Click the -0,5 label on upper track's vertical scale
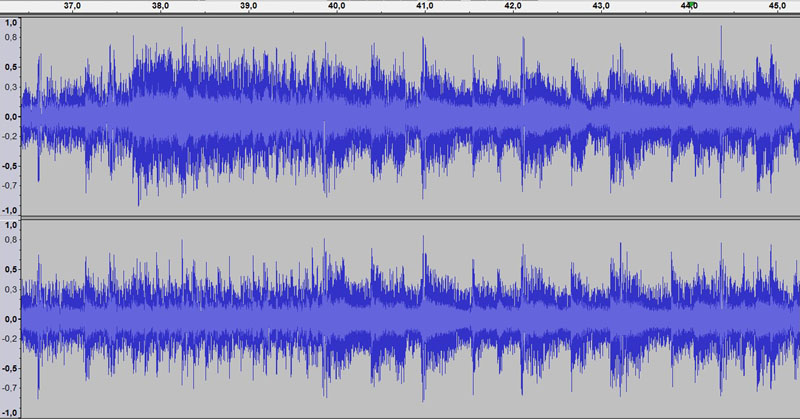Screen dimensions: 800x420 click(10, 166)
